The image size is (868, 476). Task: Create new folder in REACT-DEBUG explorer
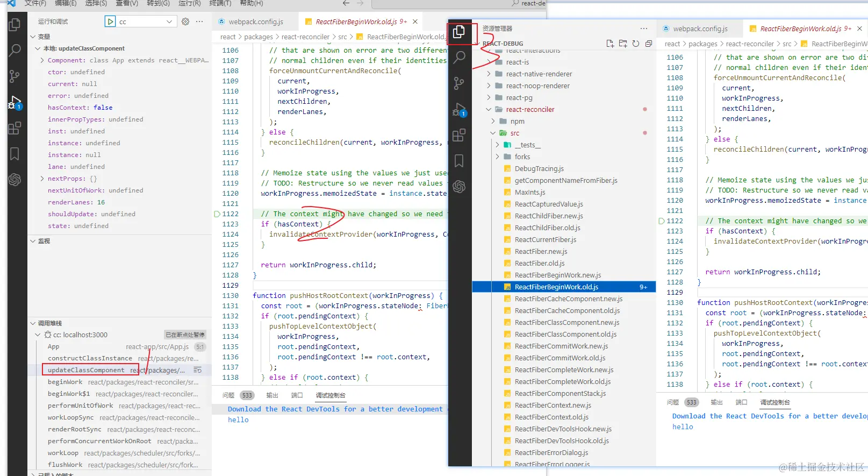[x=623, y=44]
